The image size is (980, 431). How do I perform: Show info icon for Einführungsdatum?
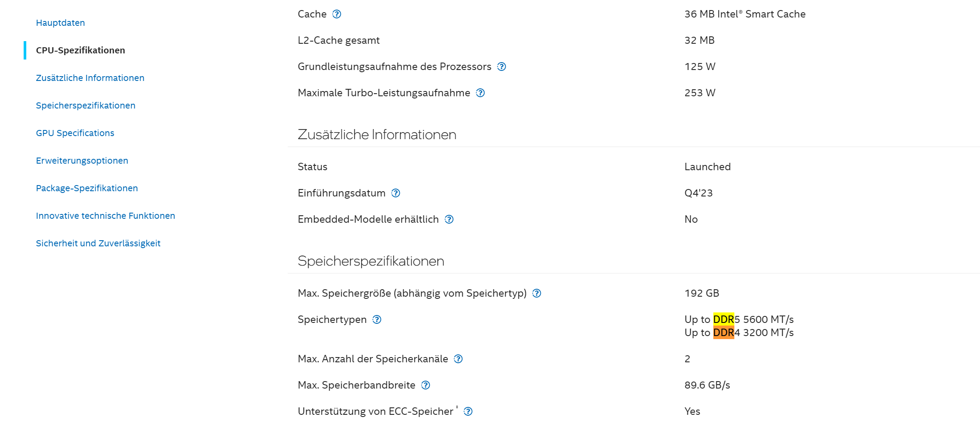(395, 193)
